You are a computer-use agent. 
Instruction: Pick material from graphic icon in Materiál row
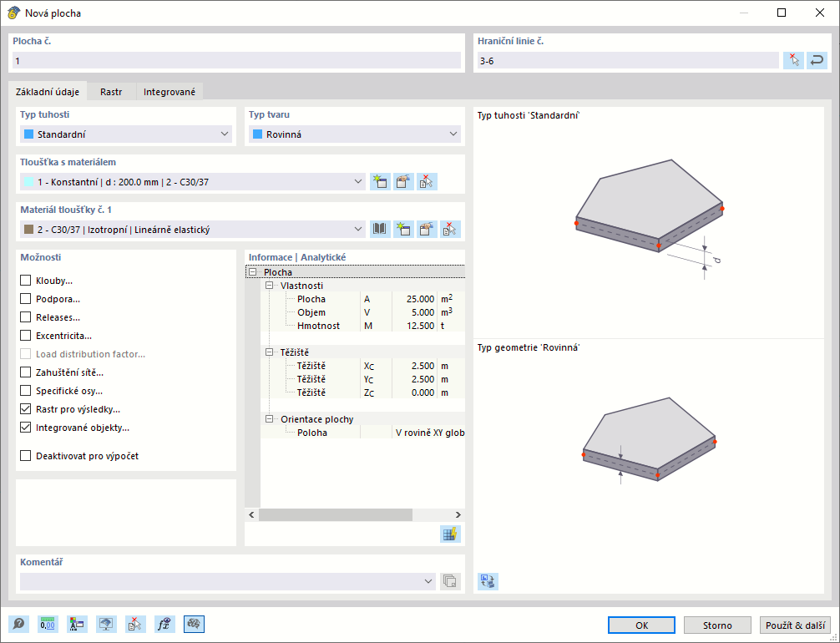(x=451, y=230)
